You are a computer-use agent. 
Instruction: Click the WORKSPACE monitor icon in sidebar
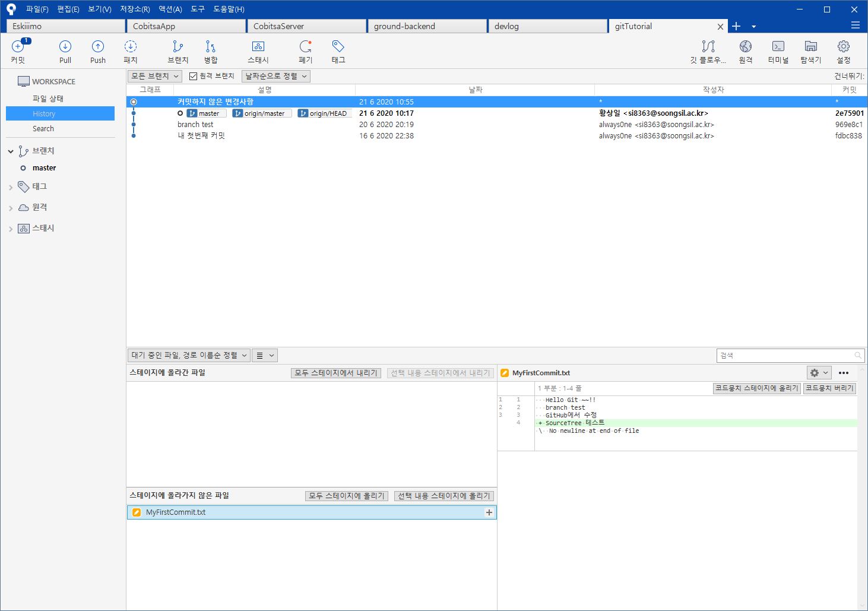tap(24, 81)
